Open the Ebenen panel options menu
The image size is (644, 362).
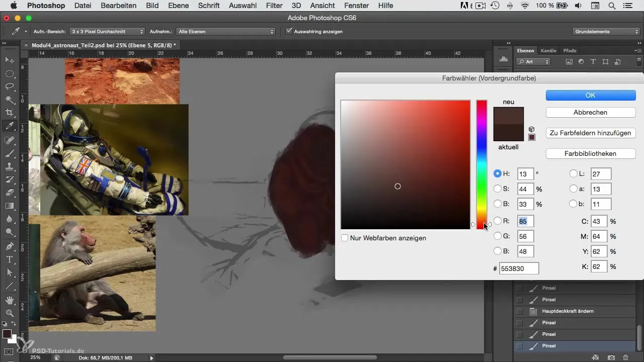[x=638, y=50]
